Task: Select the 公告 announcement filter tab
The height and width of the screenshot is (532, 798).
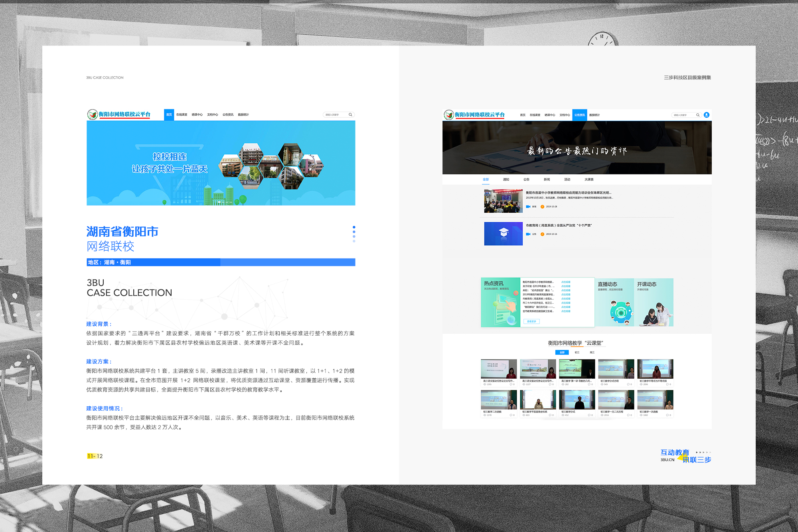Action: pos(526,180)
